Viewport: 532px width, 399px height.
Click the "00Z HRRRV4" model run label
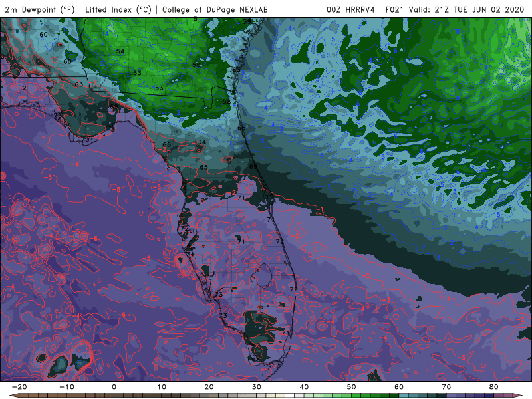(350, 9)
